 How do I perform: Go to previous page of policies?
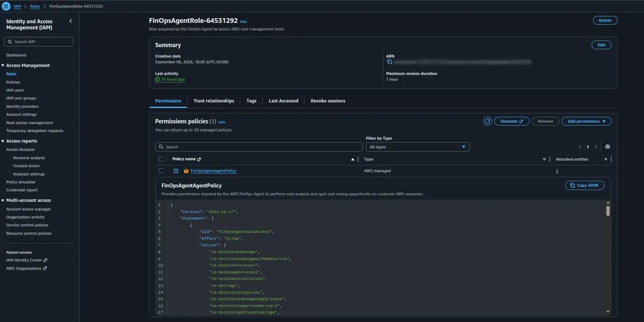(580, 147)
